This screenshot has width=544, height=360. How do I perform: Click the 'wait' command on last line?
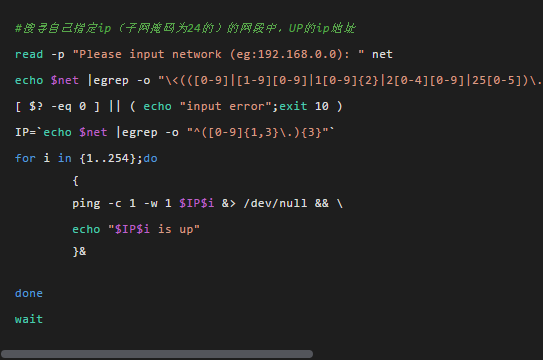pos(29,319)
